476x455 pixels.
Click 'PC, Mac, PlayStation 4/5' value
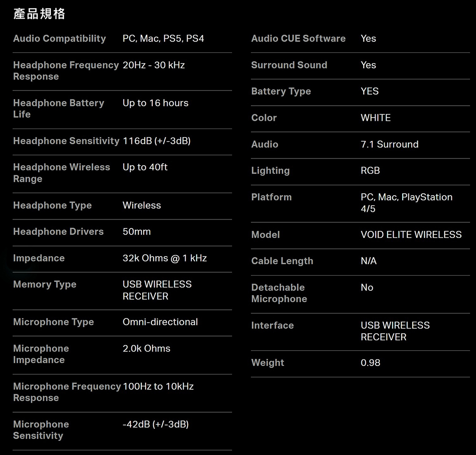click(x=407, y=203)
